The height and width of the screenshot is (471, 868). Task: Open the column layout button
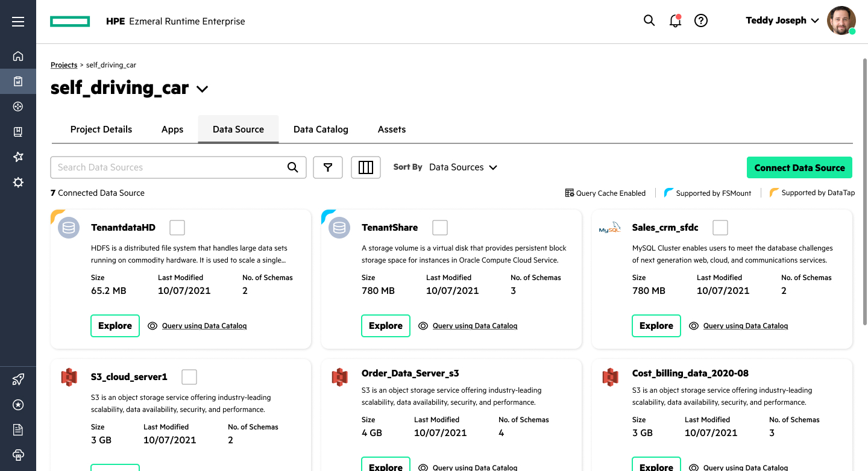point(366,167)
